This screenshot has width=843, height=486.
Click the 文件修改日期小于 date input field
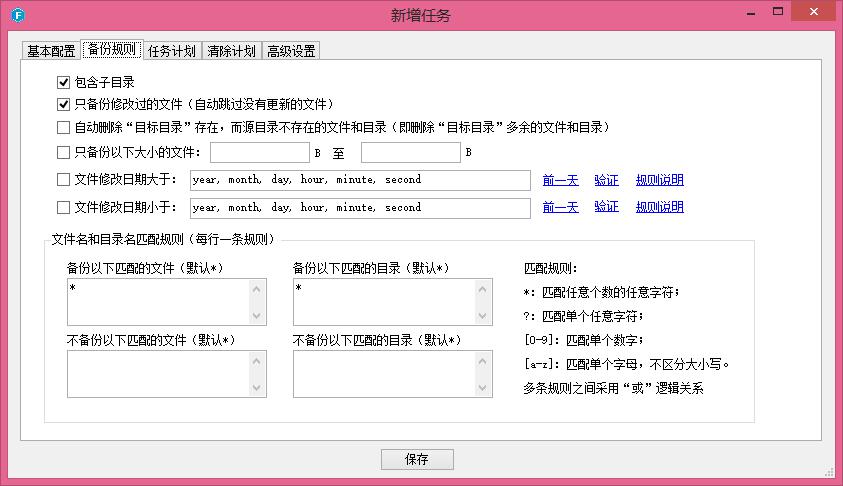[x=360, y=208]
